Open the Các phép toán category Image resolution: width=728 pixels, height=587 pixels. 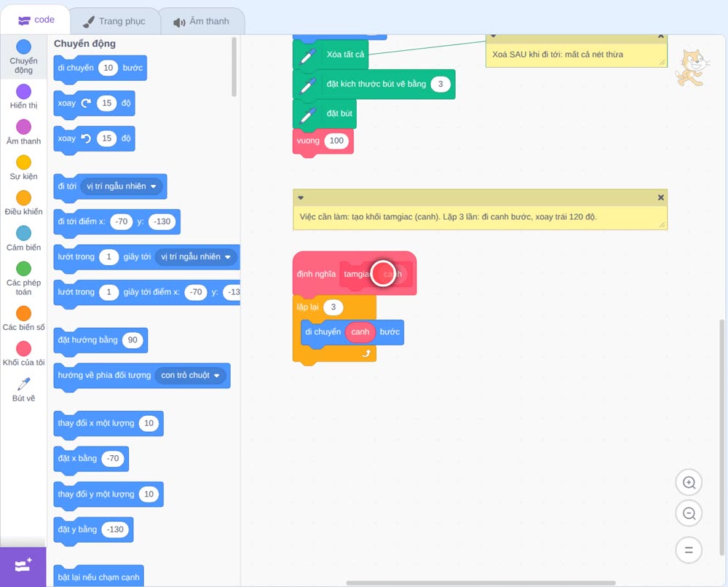point(24,279)
